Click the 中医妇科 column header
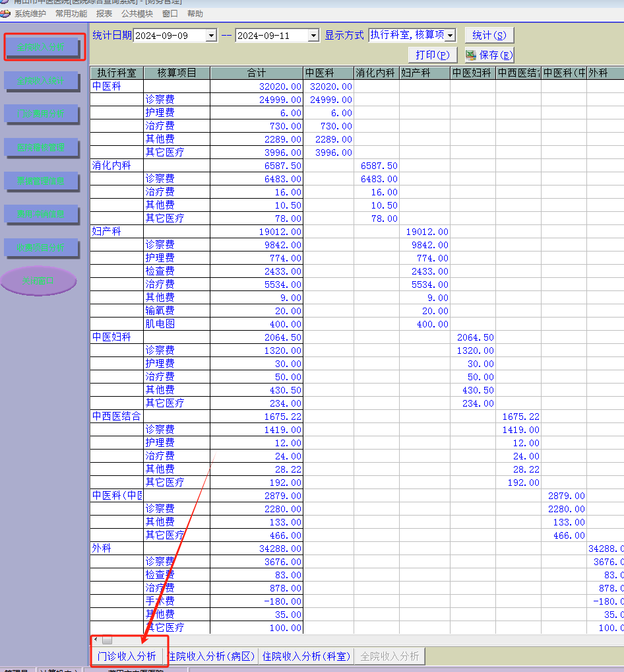 coord(473,73)
